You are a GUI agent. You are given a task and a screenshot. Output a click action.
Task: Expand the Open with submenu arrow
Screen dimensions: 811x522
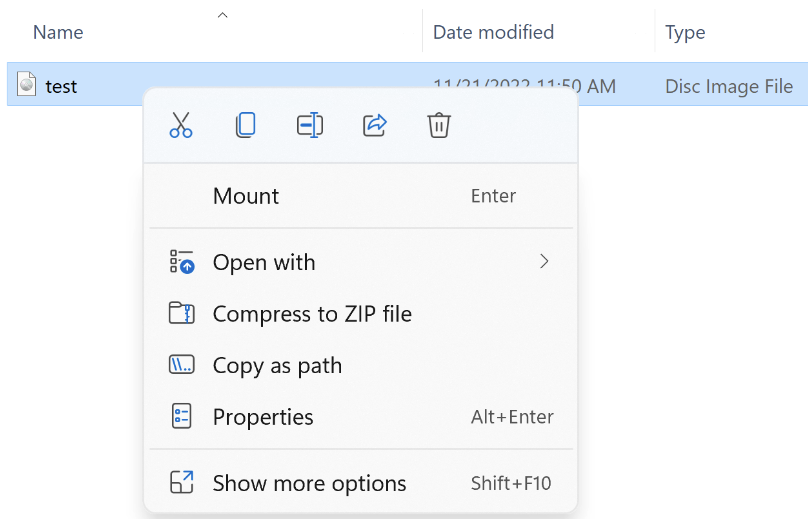pyautogui.click(x=544, y=262)
